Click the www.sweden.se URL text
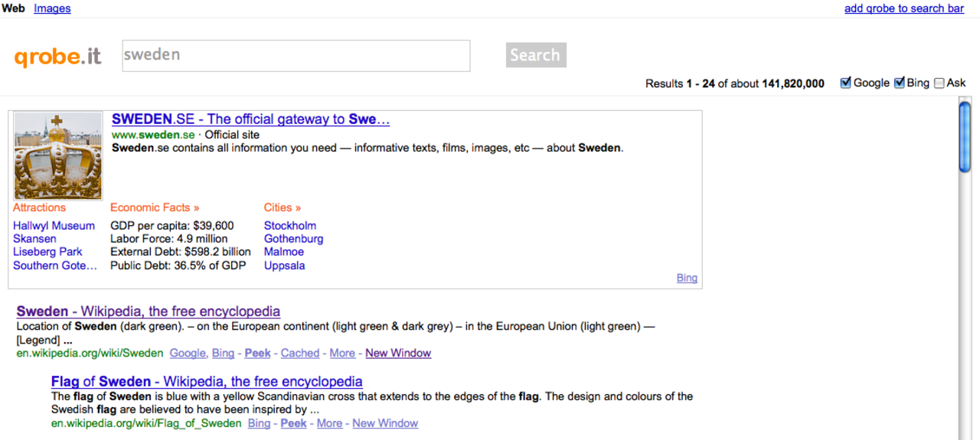980x440 pixels. tap(153, 135)
